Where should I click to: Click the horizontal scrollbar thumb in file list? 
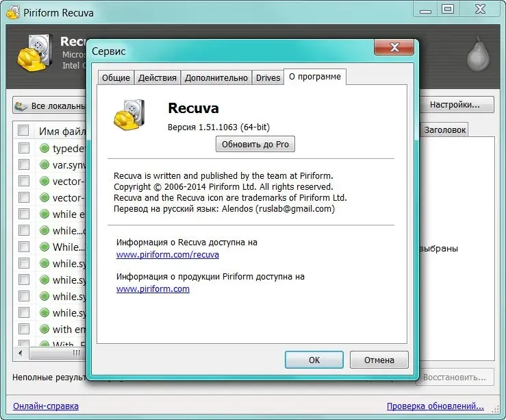pos(58,353)
